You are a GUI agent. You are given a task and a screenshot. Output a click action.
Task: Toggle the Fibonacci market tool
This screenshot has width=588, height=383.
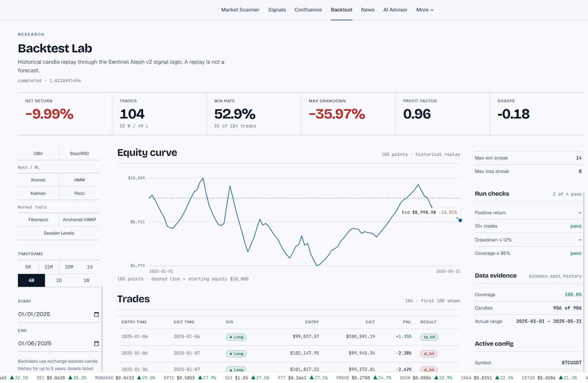tap(38, 220)
